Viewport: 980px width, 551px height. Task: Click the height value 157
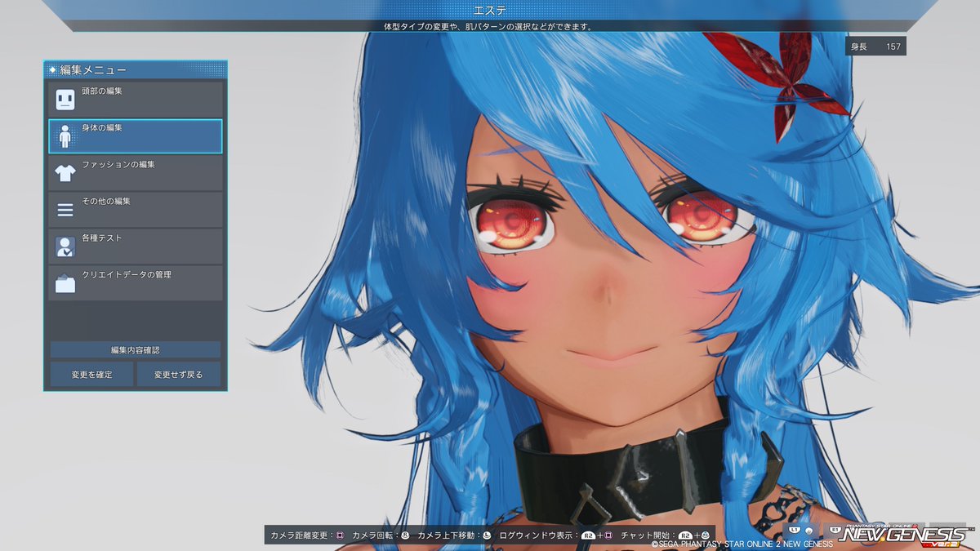pyautogui.click(x=893, y=47)
